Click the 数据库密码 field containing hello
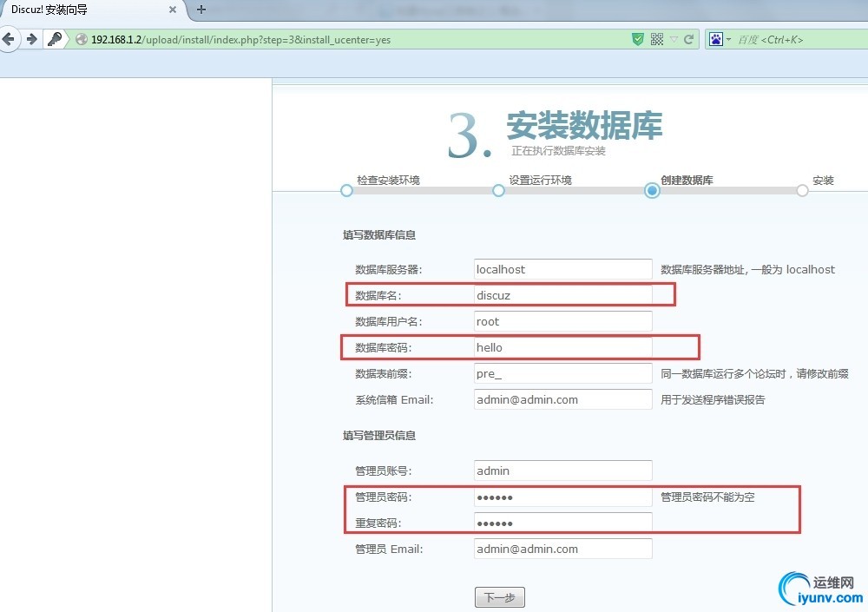The height and width of the screenshot is (612, 868). point(563,347)
